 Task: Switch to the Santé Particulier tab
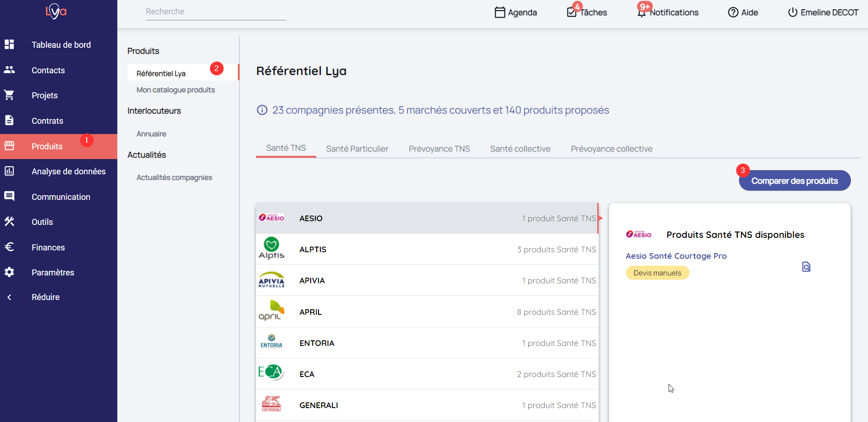point(357,149)
